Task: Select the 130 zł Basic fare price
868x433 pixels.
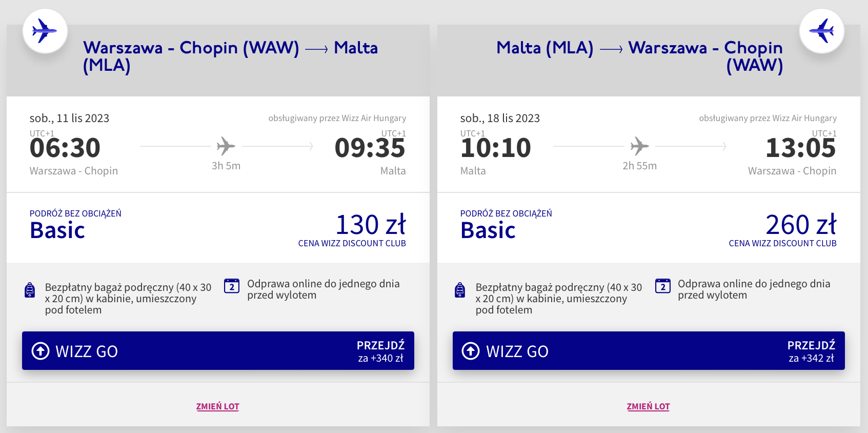Action: click(x=370, y=225)
